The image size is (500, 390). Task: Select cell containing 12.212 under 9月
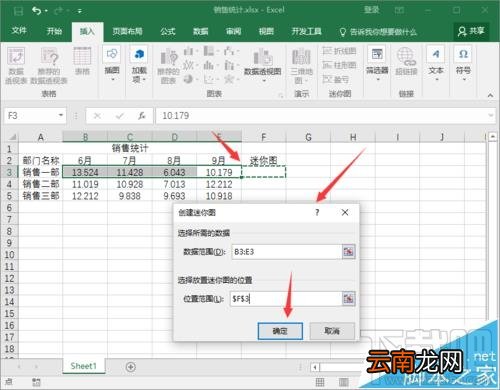[219, 184]
